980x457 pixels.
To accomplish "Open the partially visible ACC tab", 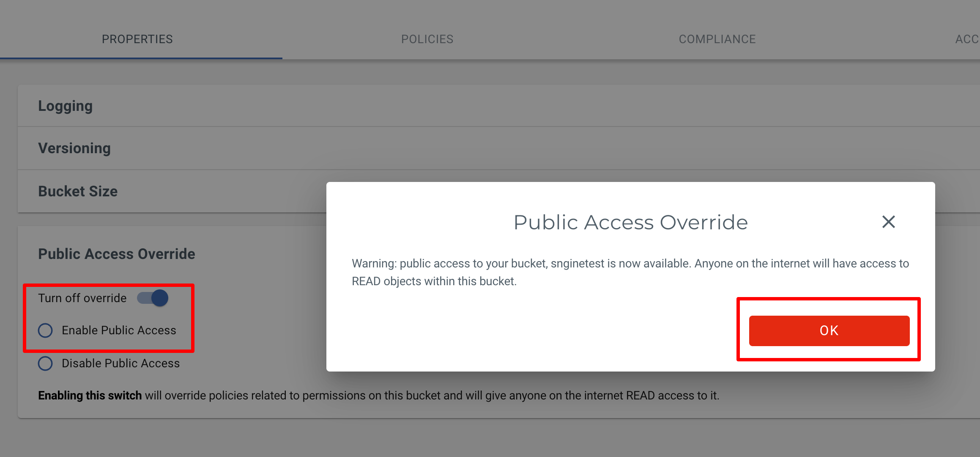I will click(x=966, y=39).
